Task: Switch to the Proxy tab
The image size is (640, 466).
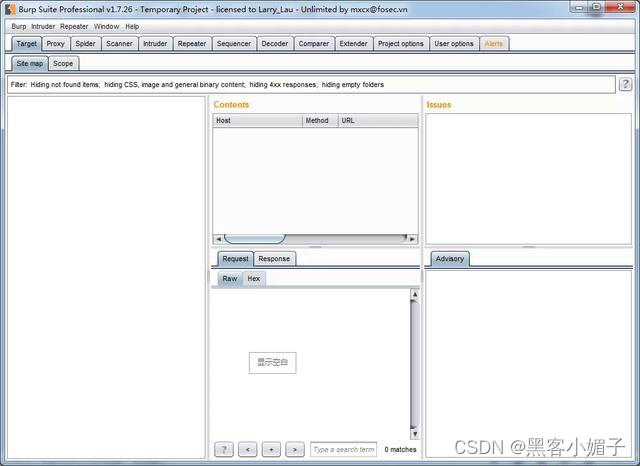Action: (56, 44)
